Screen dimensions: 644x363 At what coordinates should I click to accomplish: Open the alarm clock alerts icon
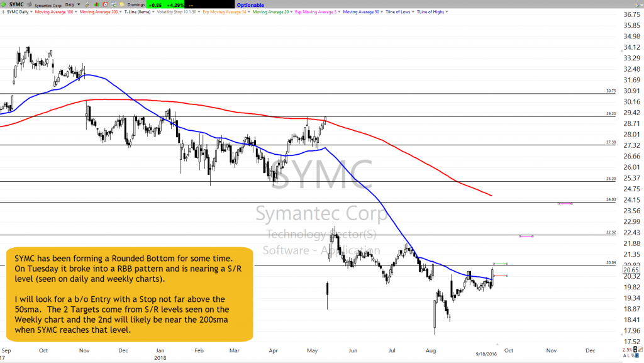(105, 4)
